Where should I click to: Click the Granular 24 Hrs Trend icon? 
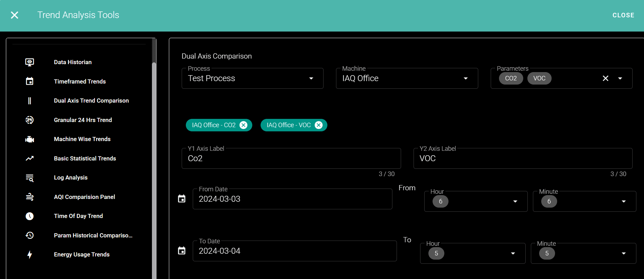[x=30, y=120]
